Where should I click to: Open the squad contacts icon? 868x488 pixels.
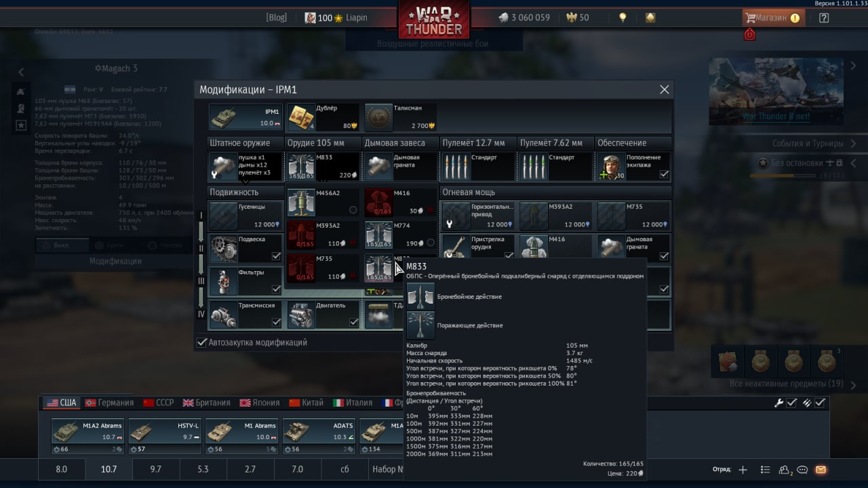point(785,469)
